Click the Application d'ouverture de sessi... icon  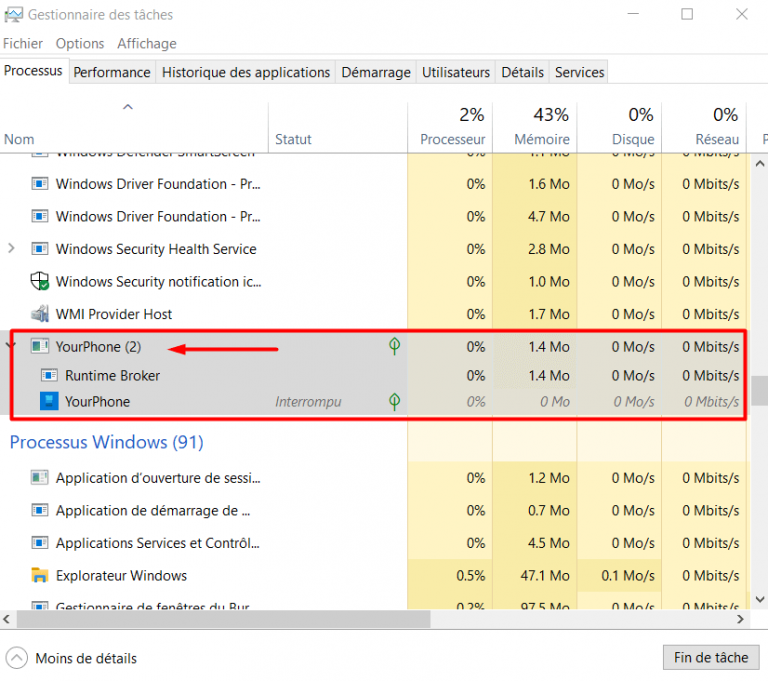point(40,477)
